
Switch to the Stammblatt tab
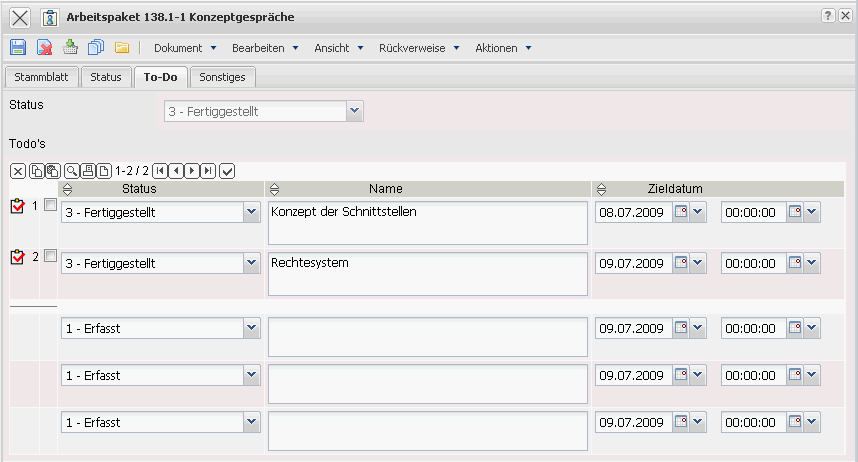pos(41,77)
